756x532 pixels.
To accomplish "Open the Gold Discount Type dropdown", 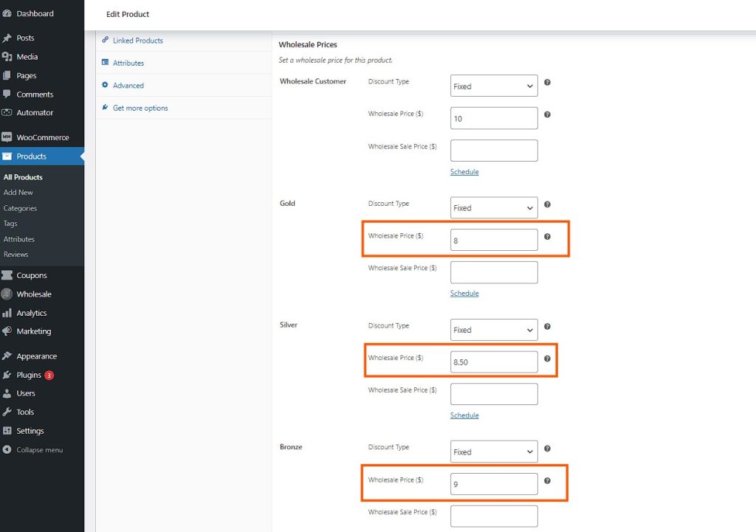I will [x=493, y=207].
